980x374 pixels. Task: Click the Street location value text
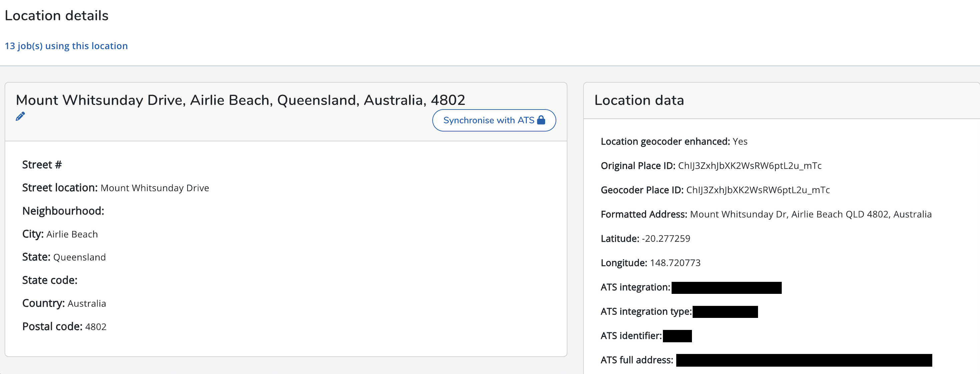(x=155, y=188)
